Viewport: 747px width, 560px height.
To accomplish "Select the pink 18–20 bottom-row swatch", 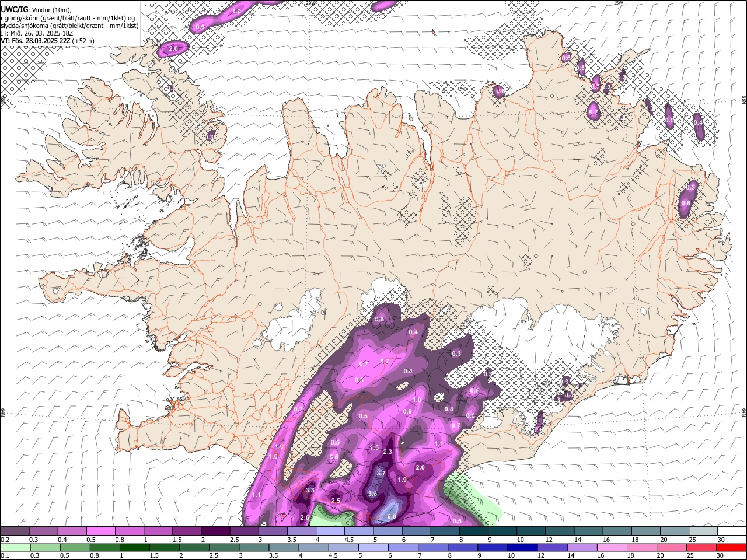I will coord(642,547).
